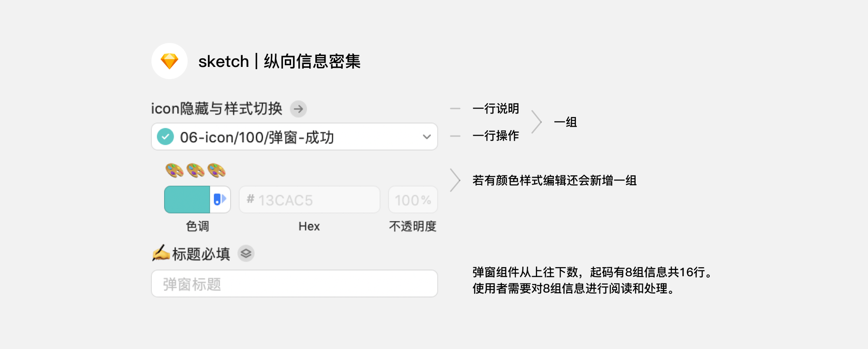Click the arrow icon beside icon隐藏与样式切换
The height and width of the screenshot is (349, 868).
pos(298,109)
